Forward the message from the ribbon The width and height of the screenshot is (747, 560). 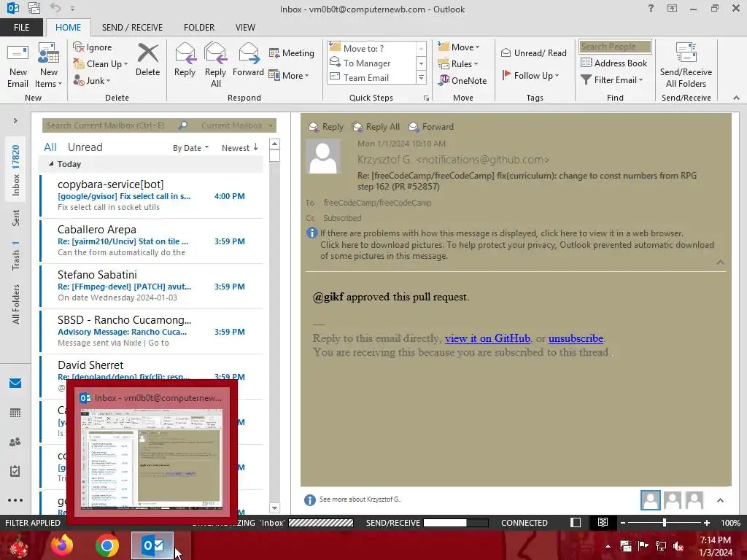click(248, 60)
